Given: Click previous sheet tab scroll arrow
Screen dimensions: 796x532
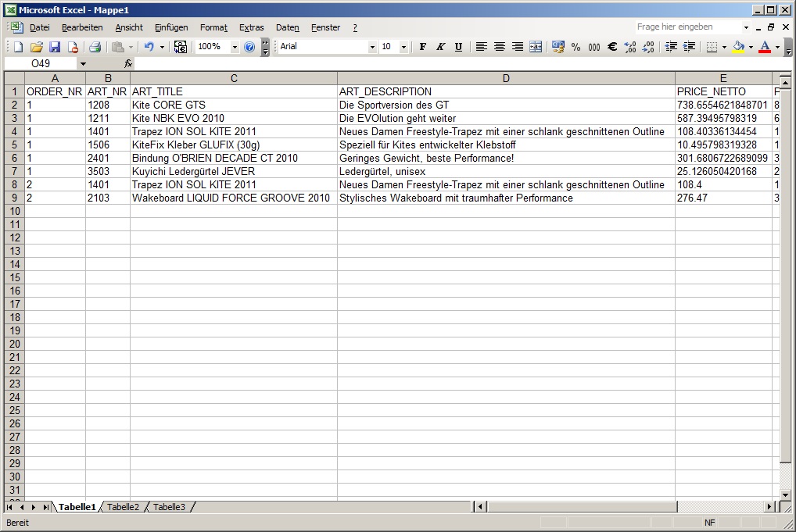Looking at the screenshot, I should (22, 507).
